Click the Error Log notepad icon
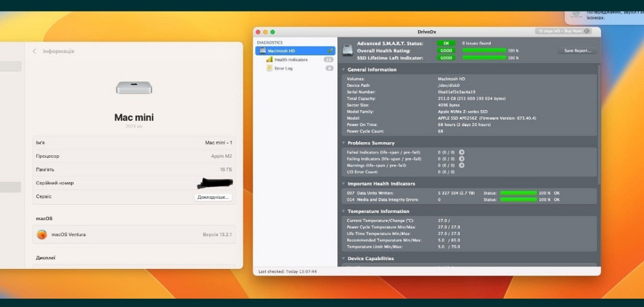The image size is (644, 307). 269,68
